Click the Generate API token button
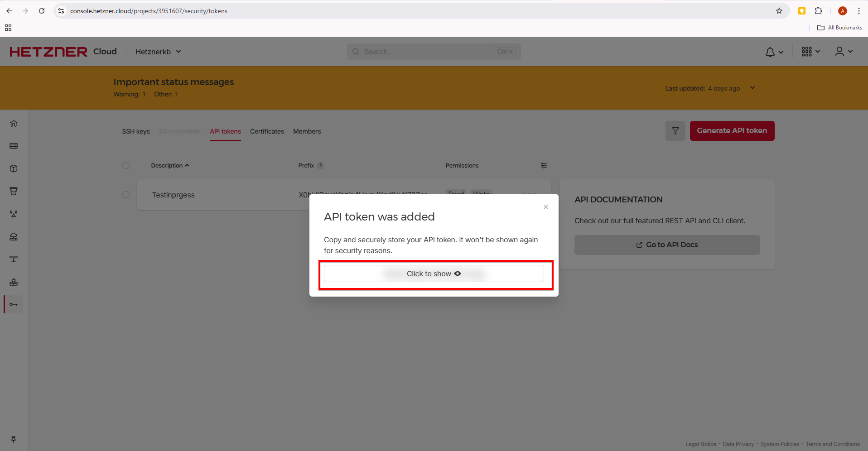 coord(732,131)
